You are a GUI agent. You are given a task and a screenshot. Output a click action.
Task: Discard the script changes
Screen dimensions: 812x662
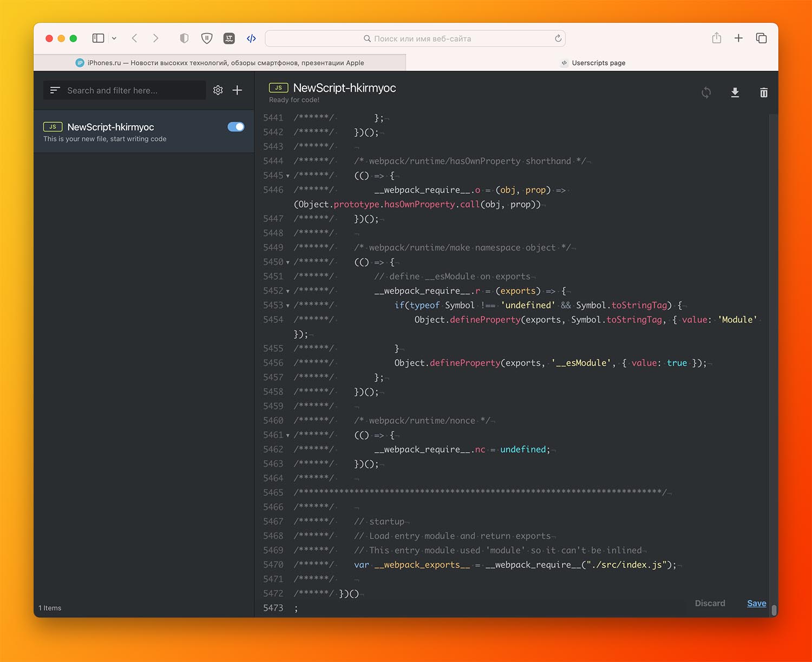(x=710, y=603)
